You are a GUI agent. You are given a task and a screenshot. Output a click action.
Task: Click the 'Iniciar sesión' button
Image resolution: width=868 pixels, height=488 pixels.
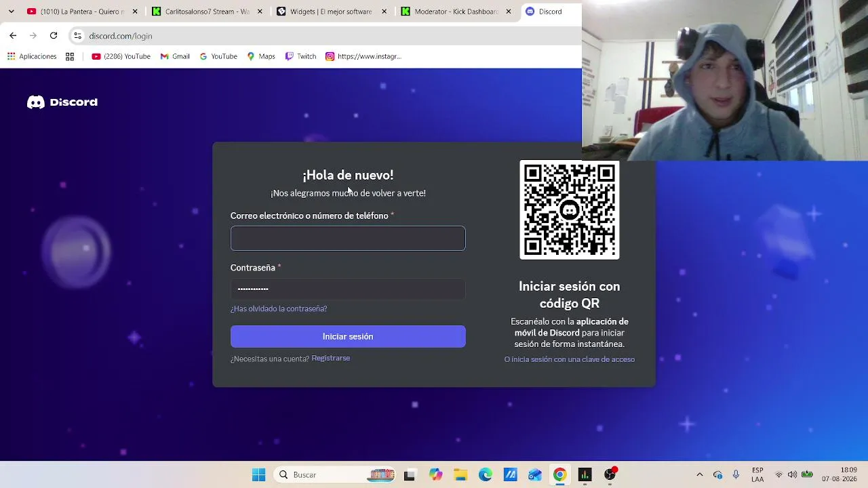tap(348, 336)
